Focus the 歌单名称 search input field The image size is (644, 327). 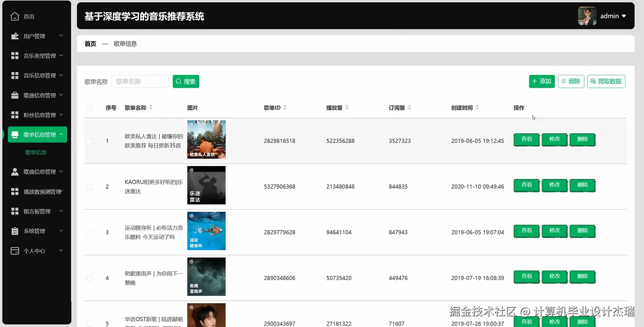tap(140, 81)
